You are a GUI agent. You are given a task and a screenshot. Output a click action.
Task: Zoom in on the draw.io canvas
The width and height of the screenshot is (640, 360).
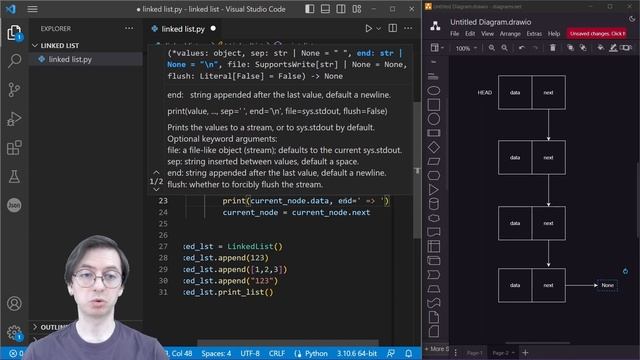point(491,48)
